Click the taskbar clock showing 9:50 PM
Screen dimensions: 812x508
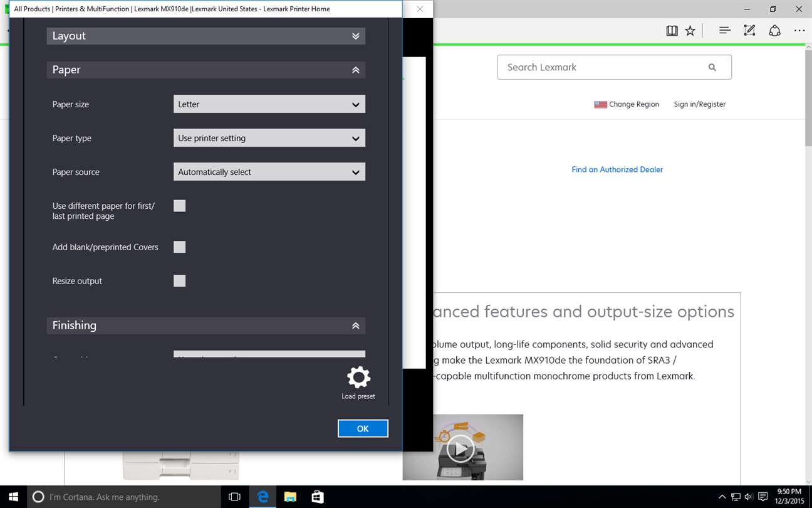pos(789,497)
